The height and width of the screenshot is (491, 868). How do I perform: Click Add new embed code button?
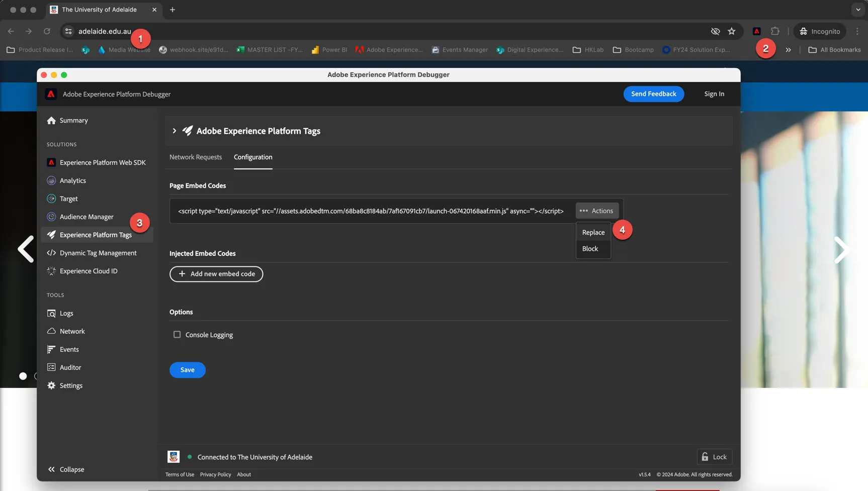pos(216,274)
